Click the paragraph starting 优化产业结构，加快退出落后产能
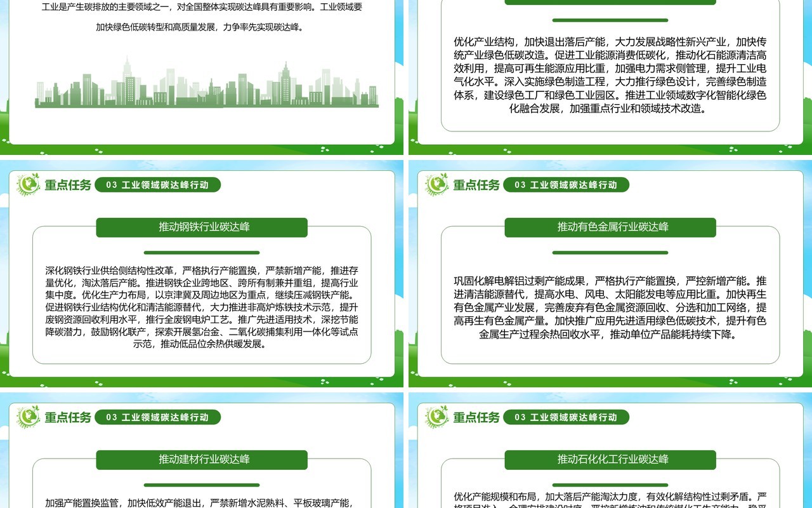 (610, 75)
